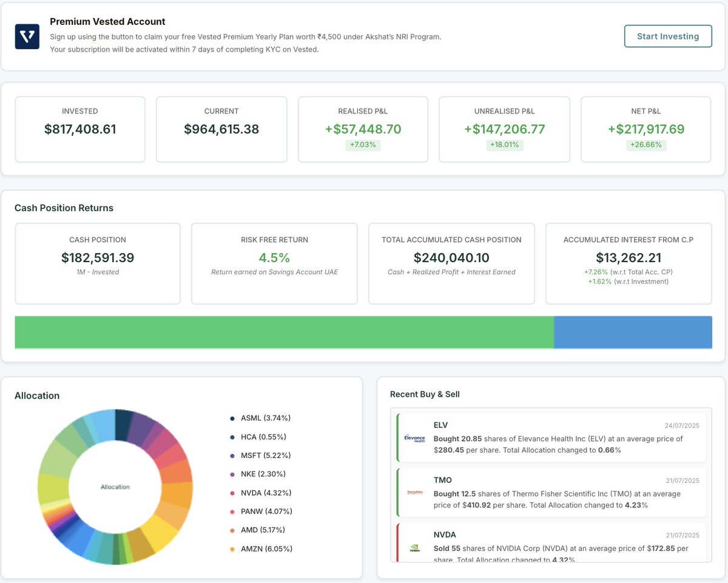
Task: Click the +7.03% realised badge
Action: click(x=363, y=145)
